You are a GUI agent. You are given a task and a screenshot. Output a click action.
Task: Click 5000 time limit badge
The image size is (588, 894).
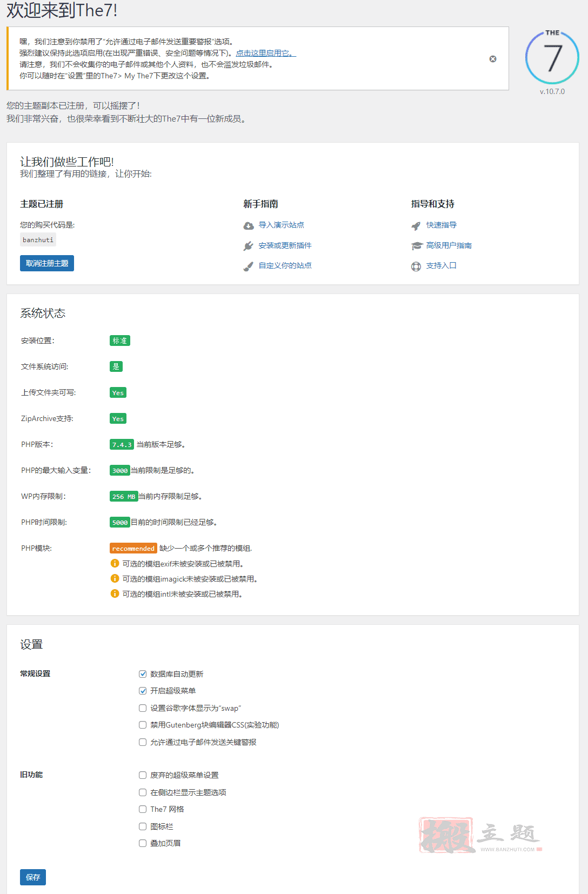(x=120, y=522)
